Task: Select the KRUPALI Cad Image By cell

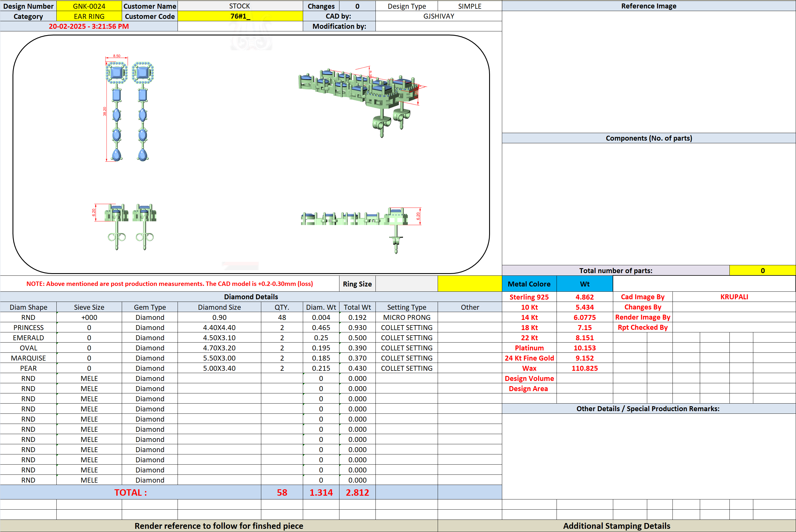Action: coord(734,297)
